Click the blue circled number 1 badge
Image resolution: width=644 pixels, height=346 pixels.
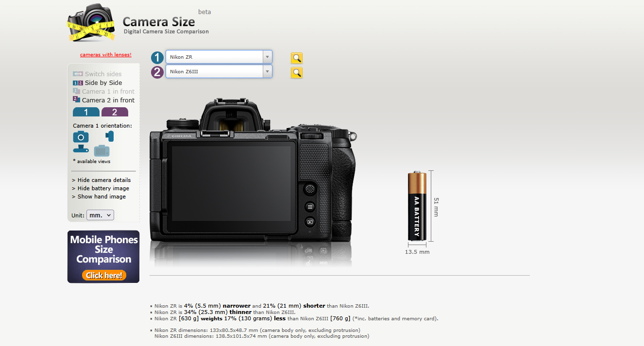(157, 58)
